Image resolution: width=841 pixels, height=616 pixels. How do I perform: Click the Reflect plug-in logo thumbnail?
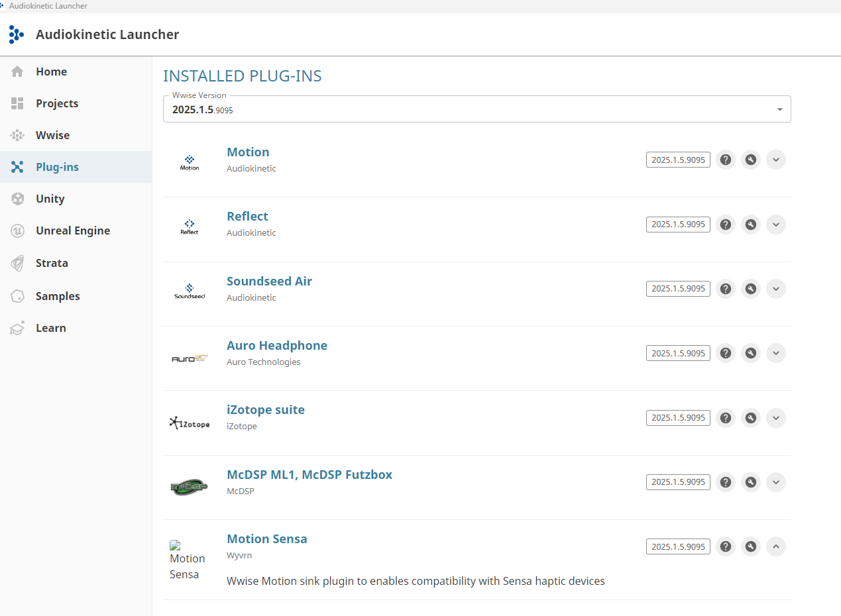(x=190, y=227)
